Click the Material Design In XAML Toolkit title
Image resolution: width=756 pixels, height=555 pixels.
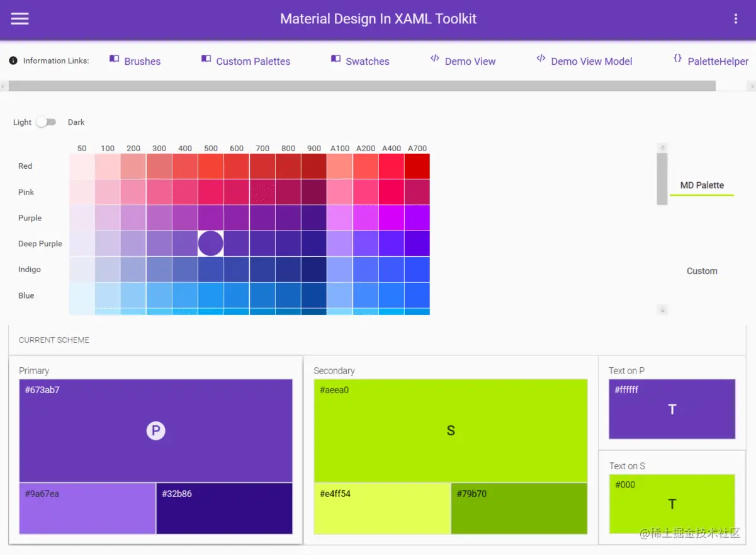(x=378, y=19)
